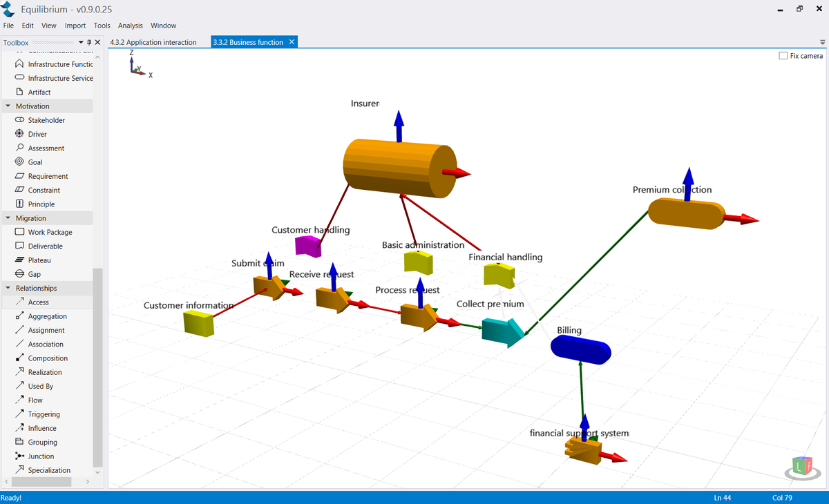Select the teal Collect premium arrow
The height and width of the screenshot is (504, 829).
coord(504,332)
